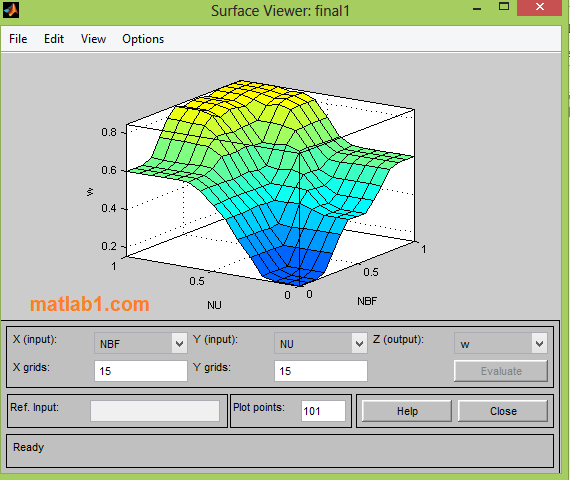Screen dimensions: 570x480
Task: Minimize the Surface Viewer window
Action: click(x=477, y=8)
